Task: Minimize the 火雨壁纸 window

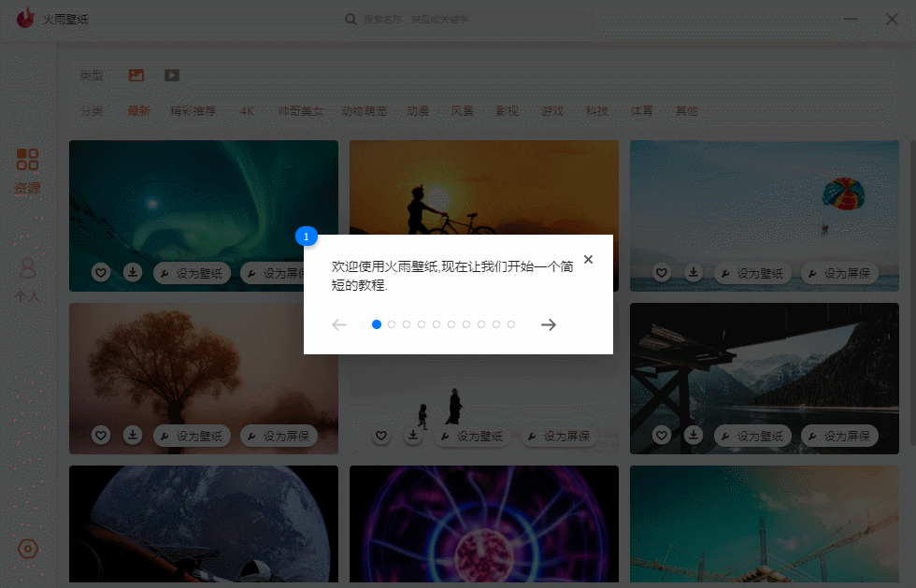Action: tap(851, 19)
